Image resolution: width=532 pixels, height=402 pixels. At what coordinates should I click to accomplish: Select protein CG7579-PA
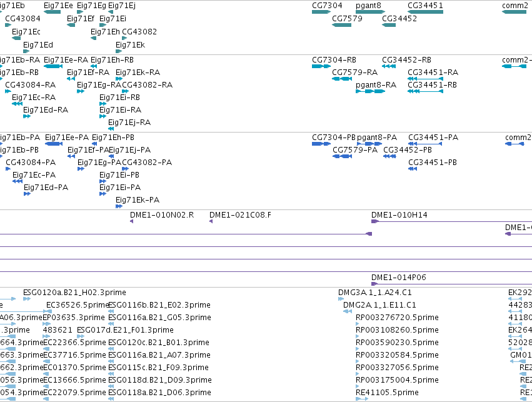coord(355,150)
